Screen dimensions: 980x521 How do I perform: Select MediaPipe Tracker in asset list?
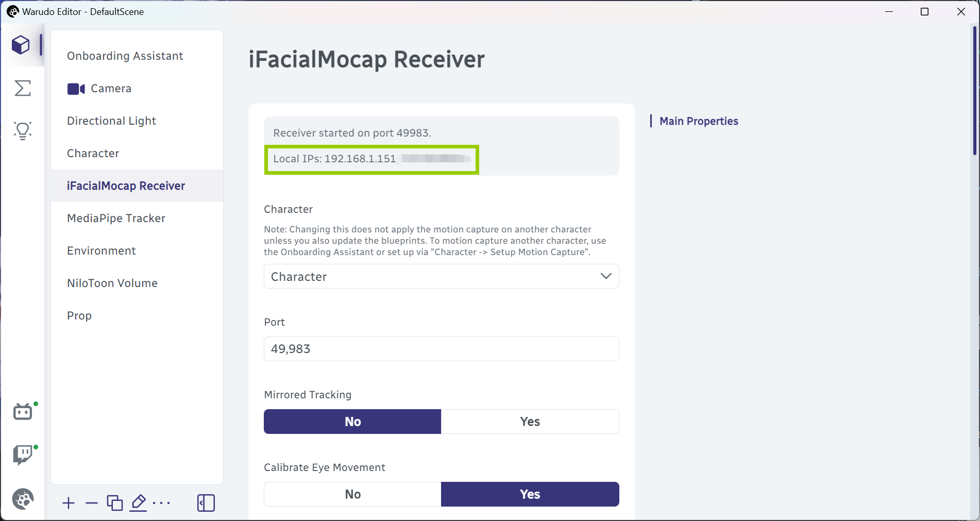click(x=116, y=219)
